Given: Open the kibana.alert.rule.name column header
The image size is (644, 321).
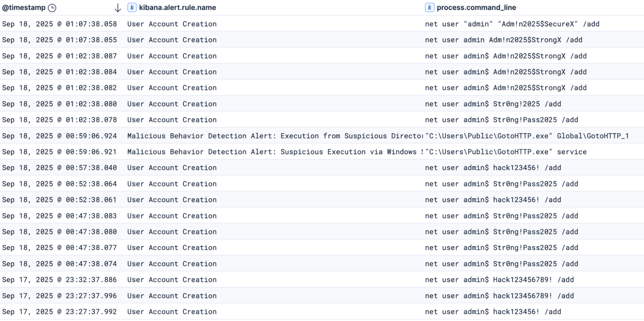Looking at the screenshot, I should [x=178, y=8].
